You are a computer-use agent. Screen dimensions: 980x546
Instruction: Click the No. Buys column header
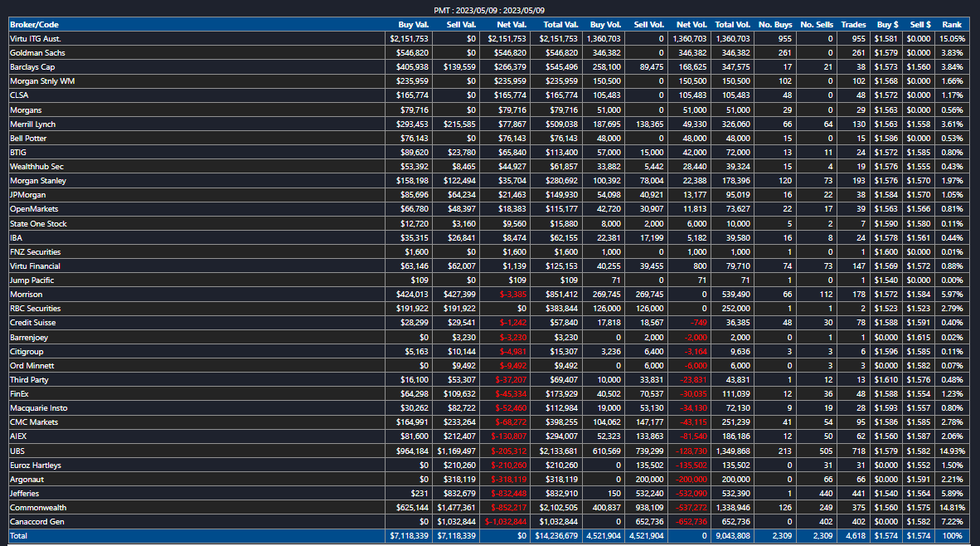pos(775,24)
